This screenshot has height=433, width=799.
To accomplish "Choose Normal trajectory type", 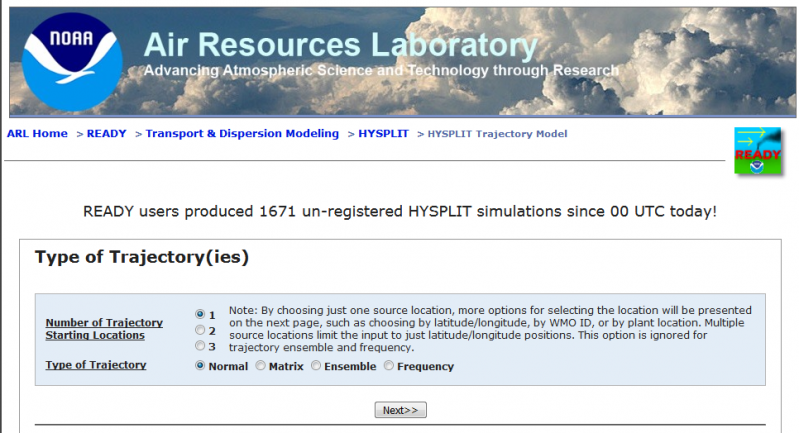I will (200, 366).
